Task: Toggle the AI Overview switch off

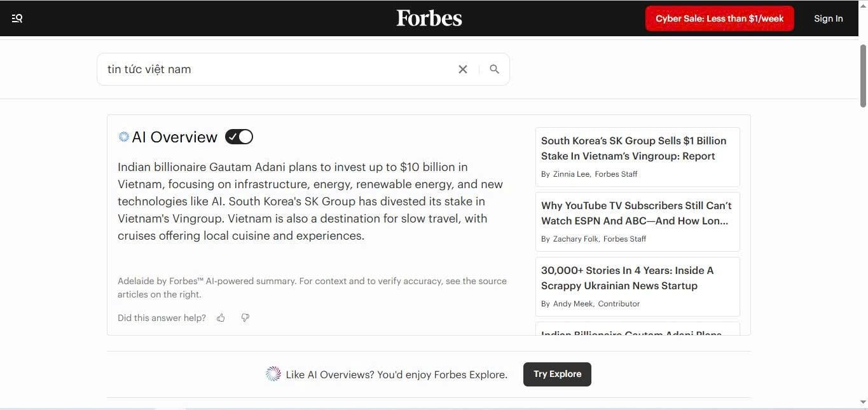Action: tap(239, 137)
